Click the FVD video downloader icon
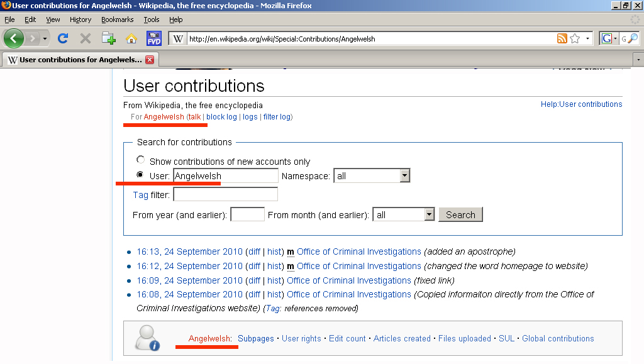The height and width of the screenshot is (364, 644). [x=154, y=38]
